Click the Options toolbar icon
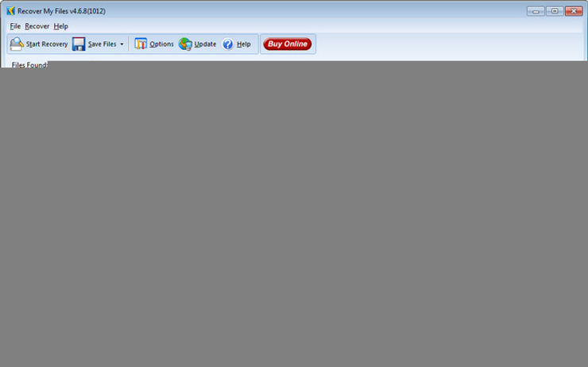The width and height of the screenshot is (588, 367). (x=141, y=44)
